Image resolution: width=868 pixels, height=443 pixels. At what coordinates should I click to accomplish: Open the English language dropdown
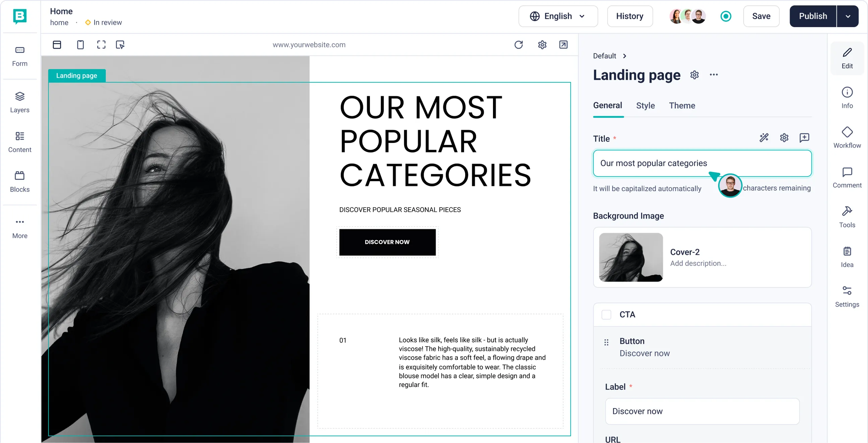point(558,16)
